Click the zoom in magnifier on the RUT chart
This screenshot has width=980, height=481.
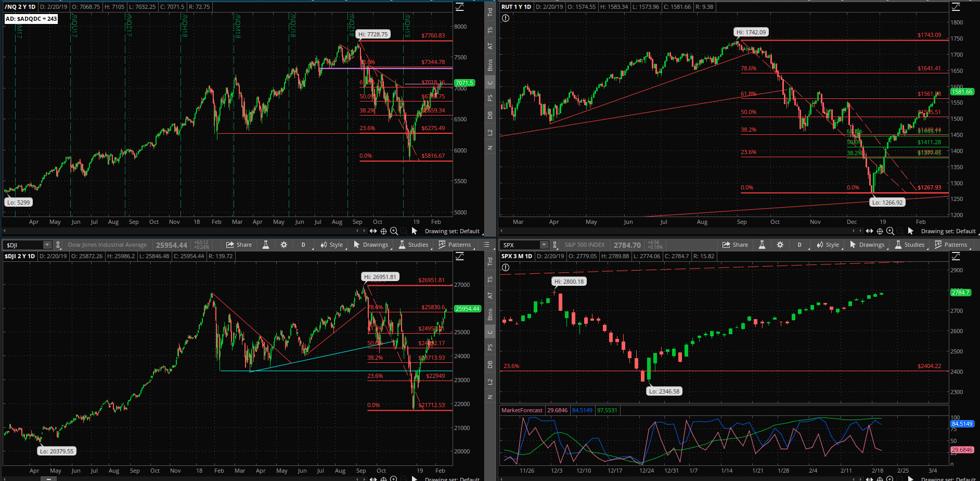coord(891,231)
